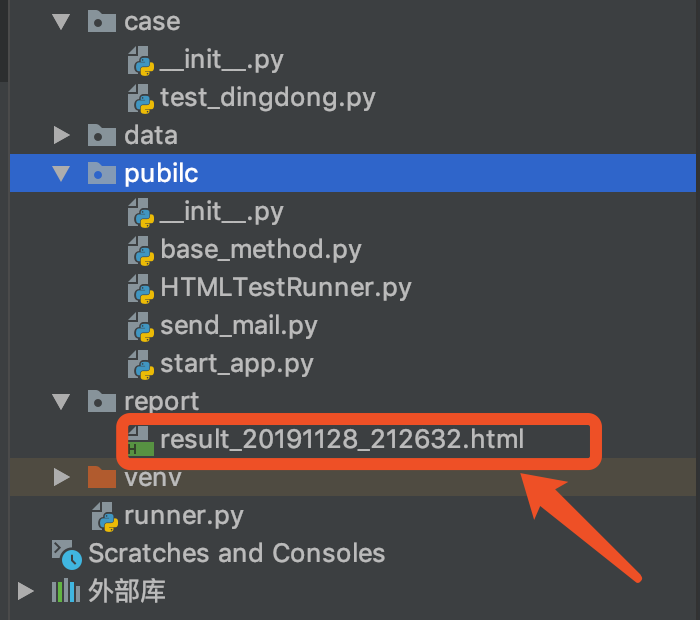
Task: Select the highlighted pubilc folder
Action: coord(161,174)
